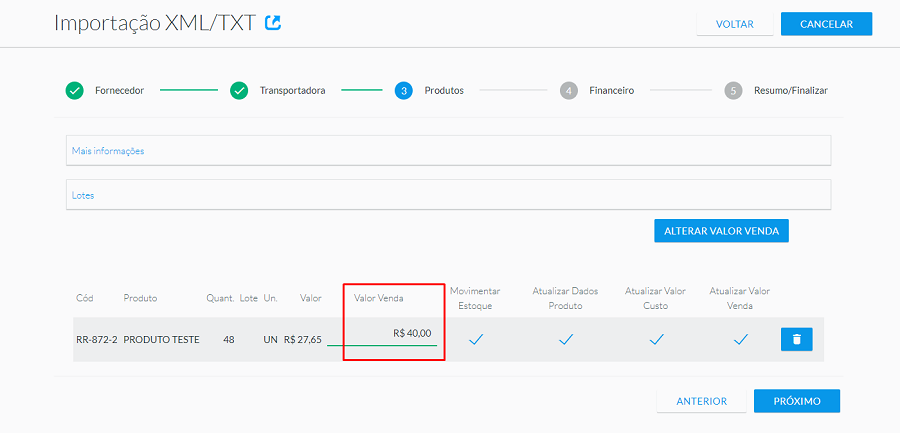The image size is (900, 433).
Task: Expand the Mais informações panel
Action: tap(448, 150)
